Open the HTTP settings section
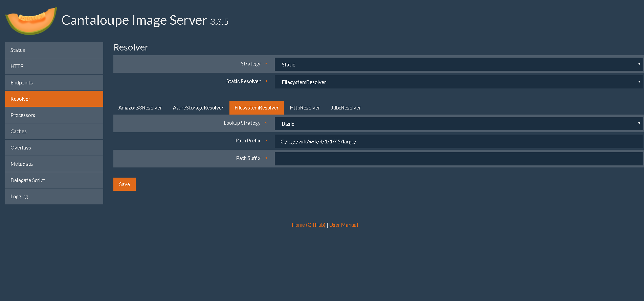 (x=54, y=66)
